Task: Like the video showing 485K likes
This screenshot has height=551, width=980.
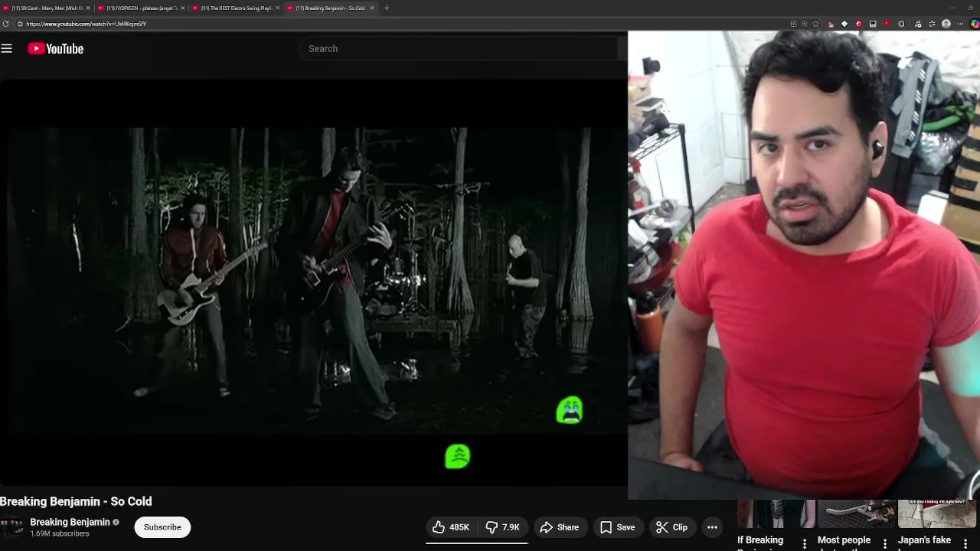Action: (x=451, y=527)
